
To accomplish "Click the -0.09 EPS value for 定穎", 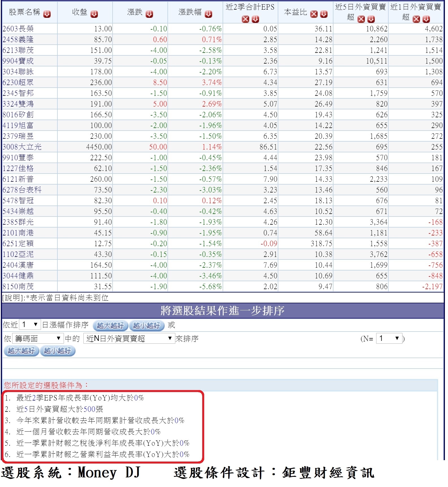I will (x=269, y=243).
